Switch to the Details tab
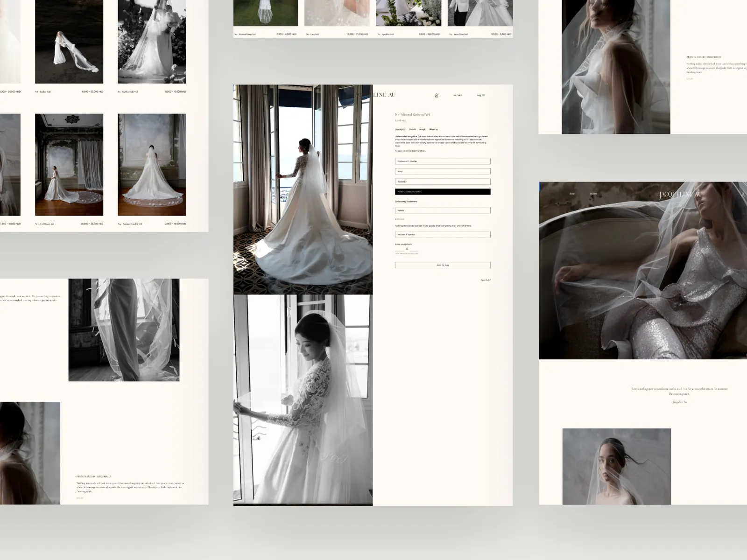 pos(413,129)
